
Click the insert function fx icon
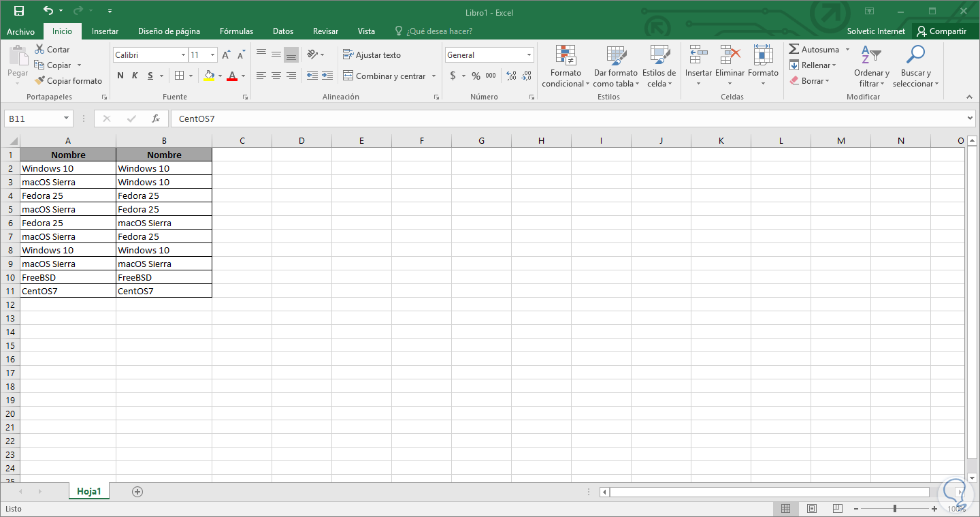[156, 119]
